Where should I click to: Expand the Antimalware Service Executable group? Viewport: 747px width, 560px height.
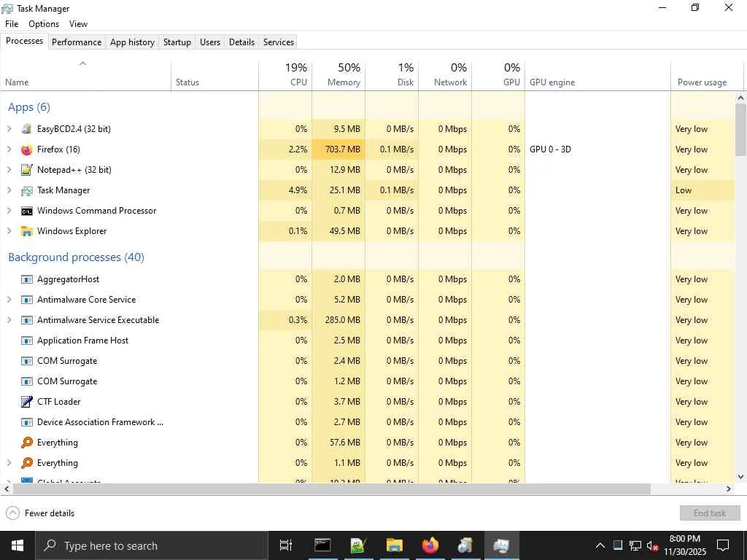coord(9,321)
